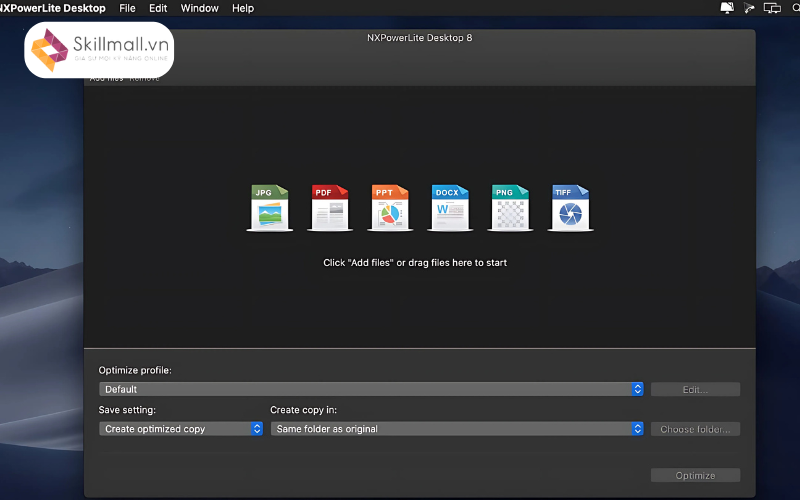This screenshot has height=500, width=800.
Task: Open the Optimize profile Default dropdown
Action: [x=371, y=389]
